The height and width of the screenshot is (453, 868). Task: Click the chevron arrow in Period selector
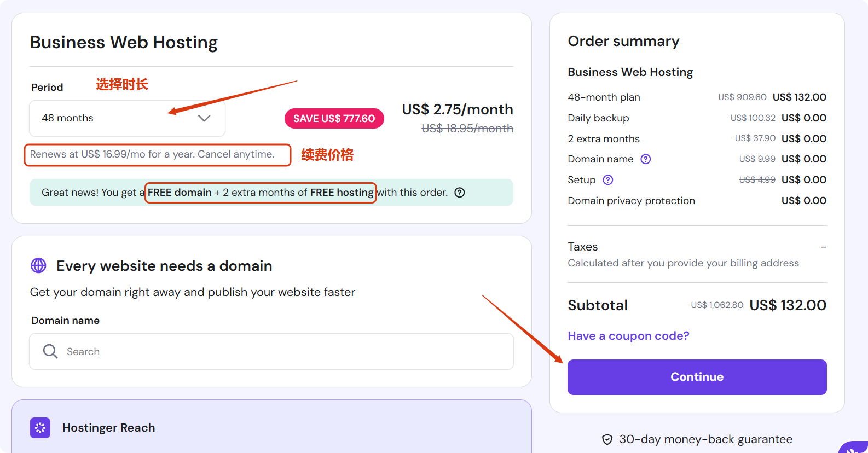[x=204, y=118]
